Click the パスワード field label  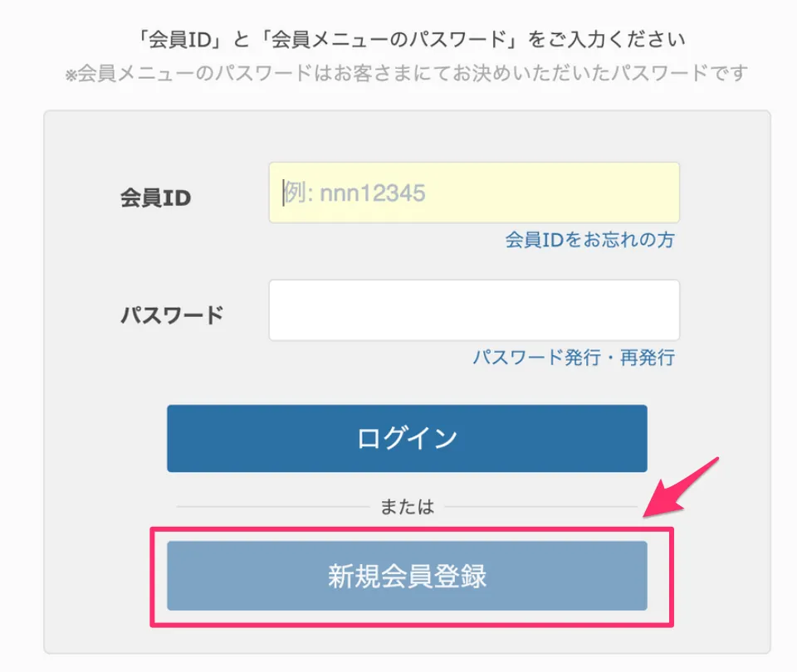coord(172,316)
